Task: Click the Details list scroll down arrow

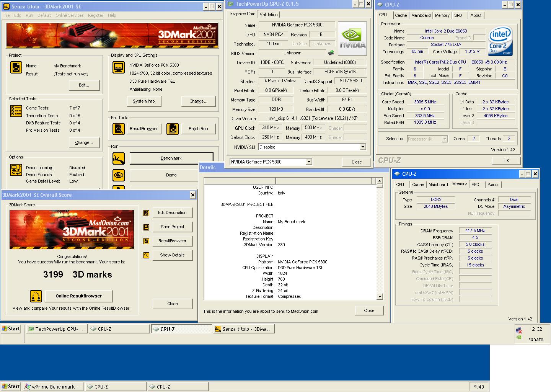Action: pyautogui.click(x=380, y=296)
